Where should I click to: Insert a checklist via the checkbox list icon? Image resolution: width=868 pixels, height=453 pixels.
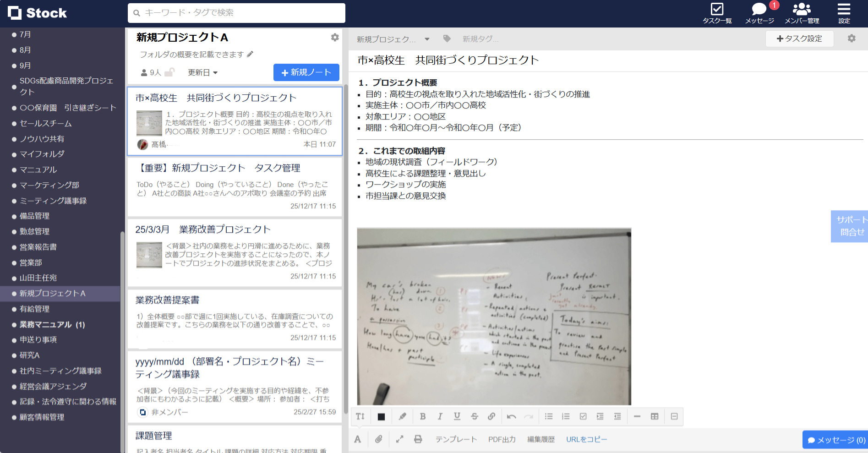click(583, 416)
